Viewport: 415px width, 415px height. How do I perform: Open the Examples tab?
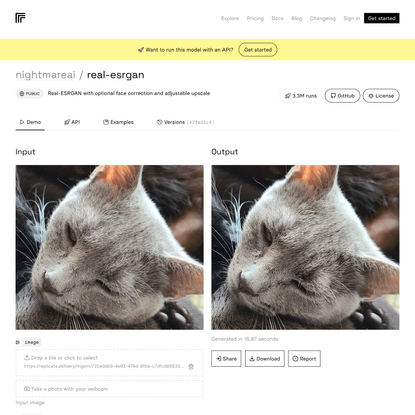click(118, 122)
